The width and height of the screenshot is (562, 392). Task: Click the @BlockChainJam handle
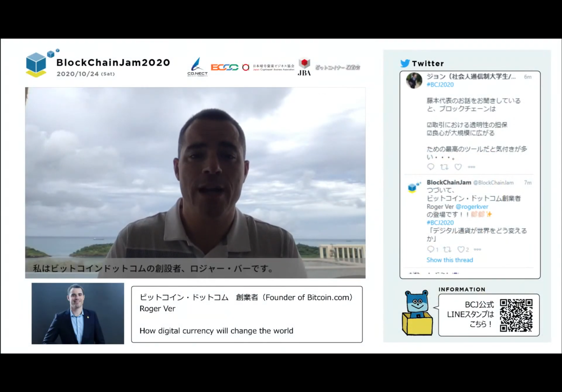[x=493, y=182]
